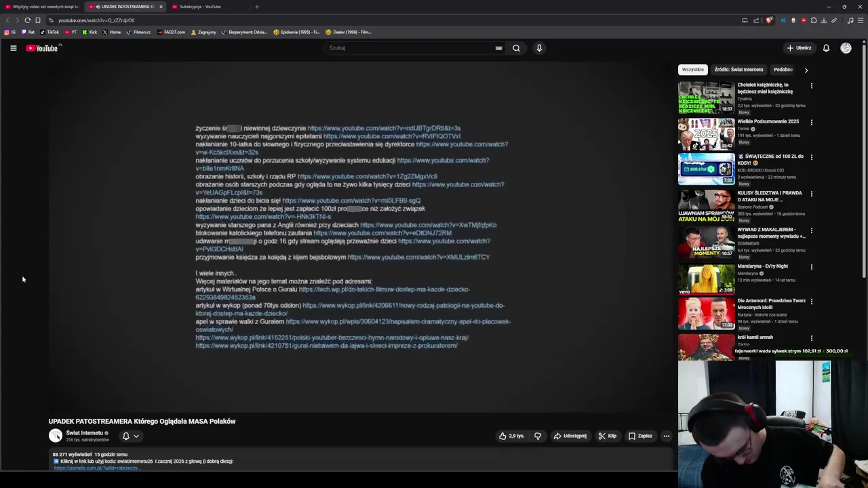Open the Kick bookmark
Image resolution: width=868 pixels, height=488 pixels.
[90, 32]
